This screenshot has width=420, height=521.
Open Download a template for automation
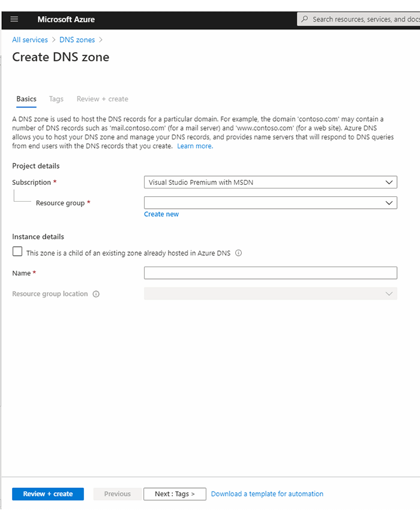pyautogui.click(x=267, y=493)
